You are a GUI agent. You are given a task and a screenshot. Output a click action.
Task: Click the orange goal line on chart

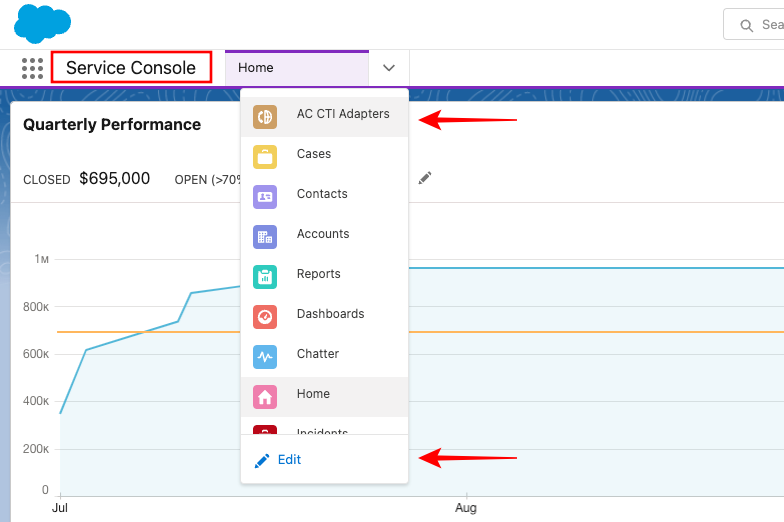coord(595,332)
